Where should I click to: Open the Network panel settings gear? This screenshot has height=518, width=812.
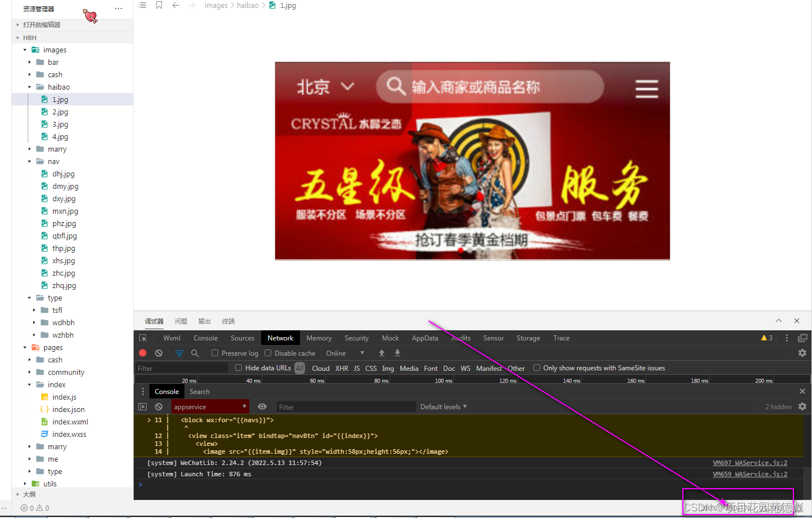tap(802, 353)
